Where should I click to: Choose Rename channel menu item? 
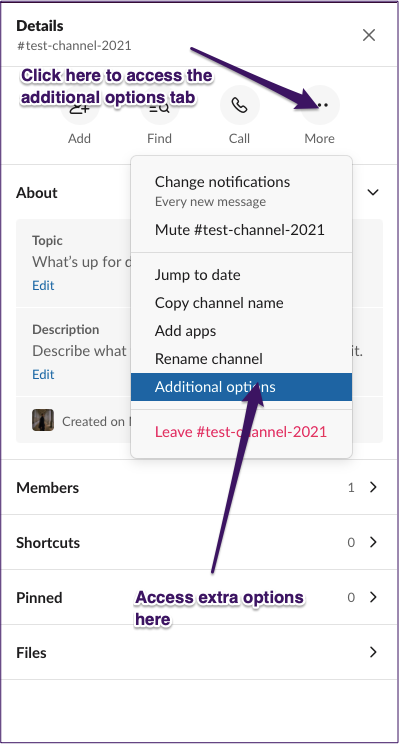tap(241, 359)
